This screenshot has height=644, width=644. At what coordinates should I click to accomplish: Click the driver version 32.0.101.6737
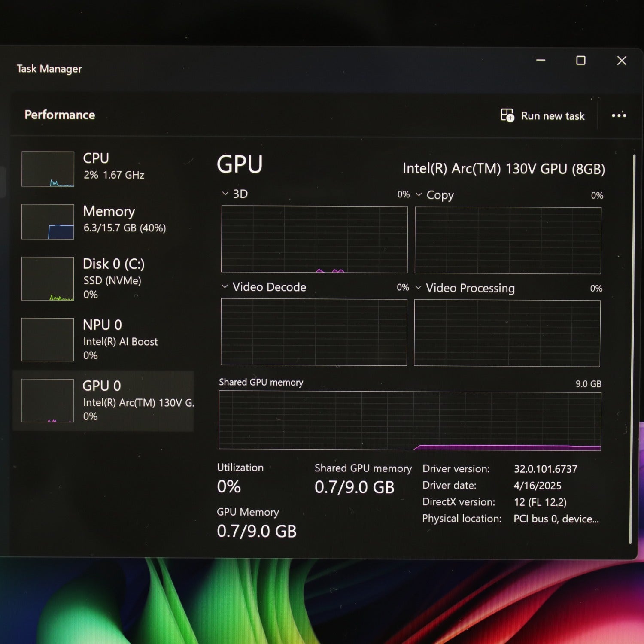545,469
